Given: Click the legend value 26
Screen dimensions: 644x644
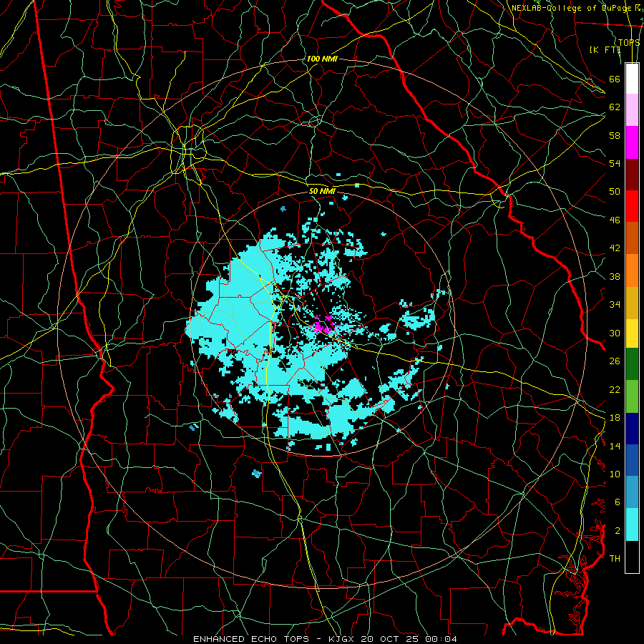Looking at the screenshot, I should tap(615, 361).
